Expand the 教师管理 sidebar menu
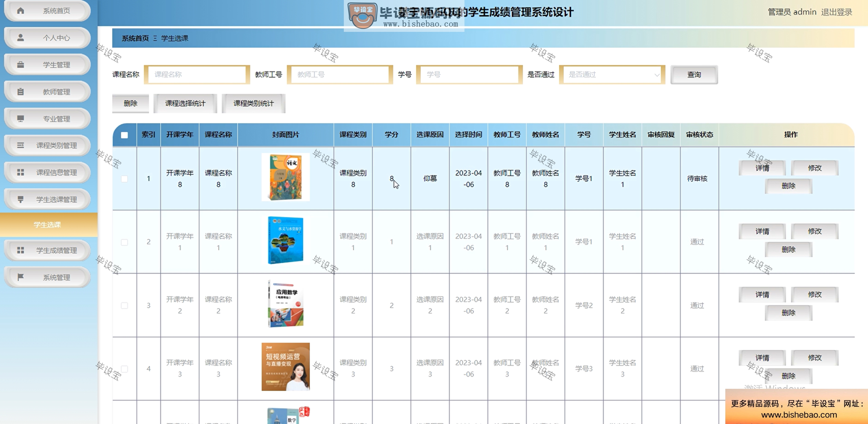 (47, 92)
